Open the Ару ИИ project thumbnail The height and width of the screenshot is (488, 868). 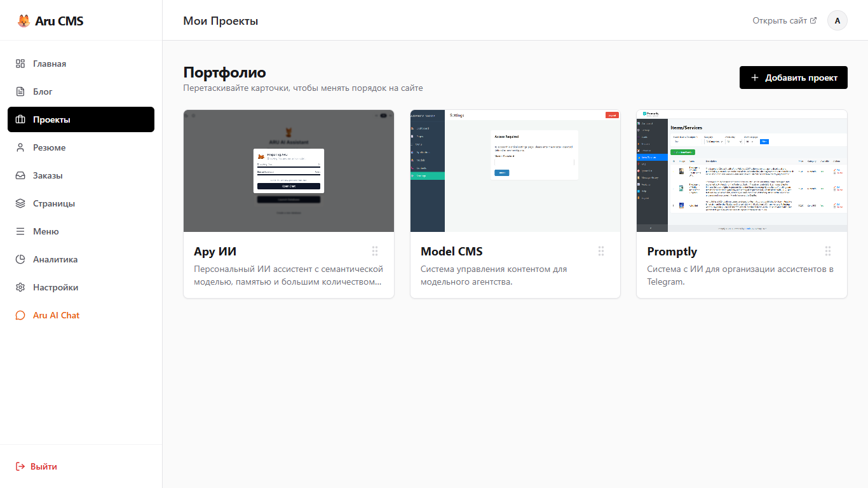point(288,171)
